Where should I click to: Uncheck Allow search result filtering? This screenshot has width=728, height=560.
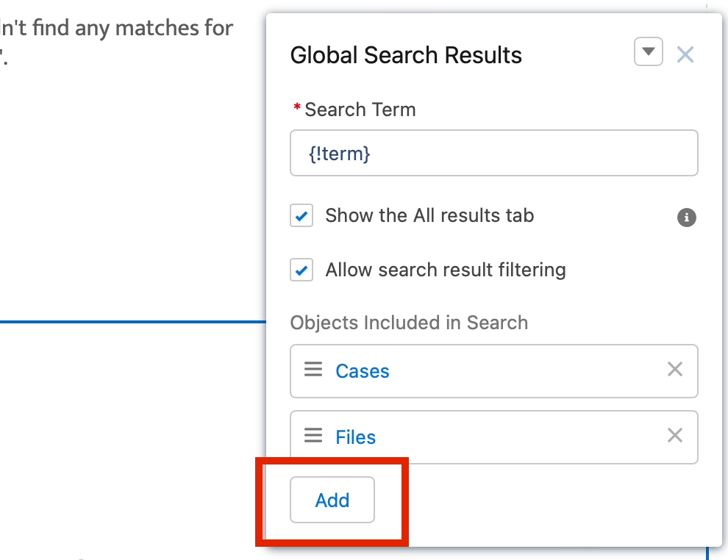(x=301, y=270)
